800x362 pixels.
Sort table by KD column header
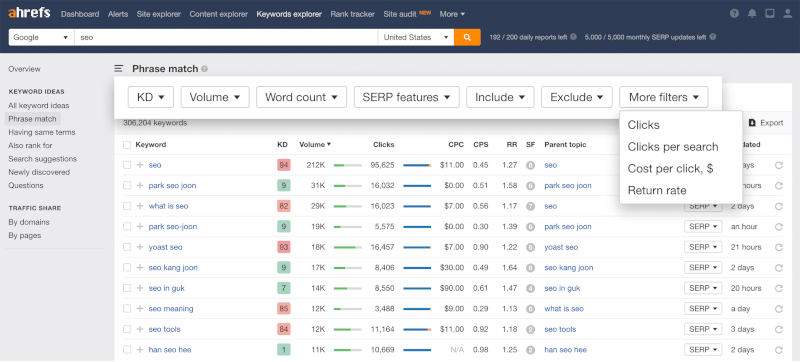tap(282, 145)
